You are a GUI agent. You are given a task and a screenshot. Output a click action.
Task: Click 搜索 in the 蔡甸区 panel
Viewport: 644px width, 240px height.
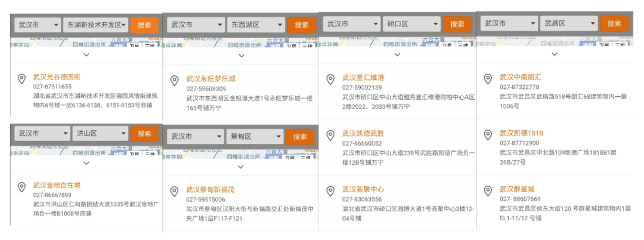(300, 137)
